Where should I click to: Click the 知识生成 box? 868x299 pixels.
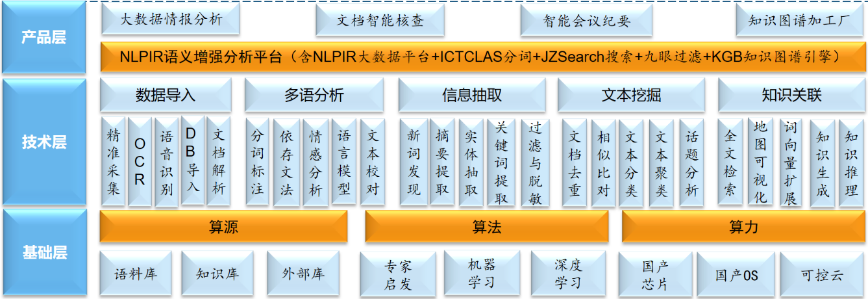(x=822, y=162)
